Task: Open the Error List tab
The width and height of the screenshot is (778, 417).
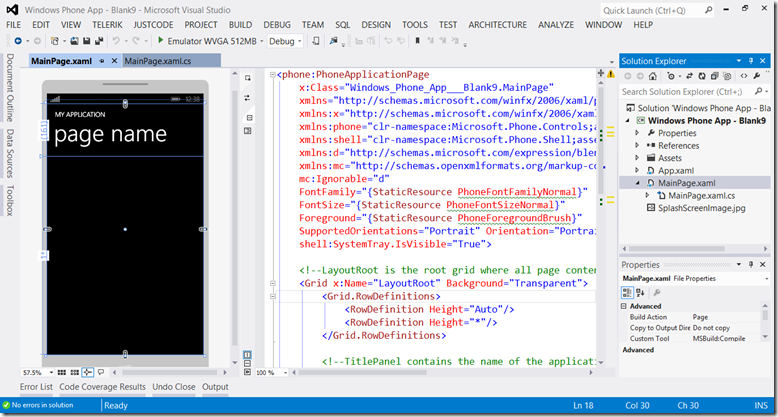Action: pyautogui.click(x=36, y=387)
